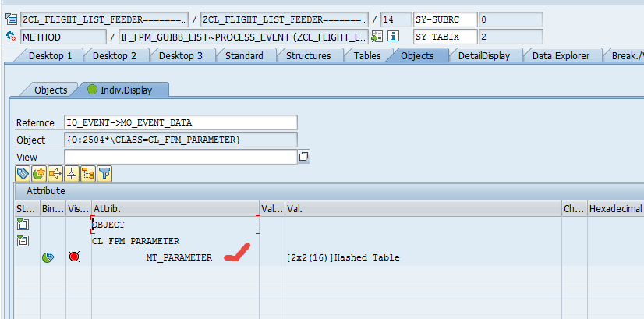Click the empty View input field
The height and width of the screenshot is (319, 644).
coord(181,157)
